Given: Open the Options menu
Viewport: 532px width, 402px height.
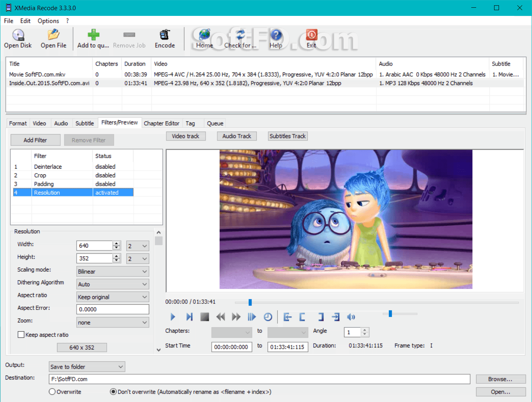Looking at the screenshot, I should 48,21.
